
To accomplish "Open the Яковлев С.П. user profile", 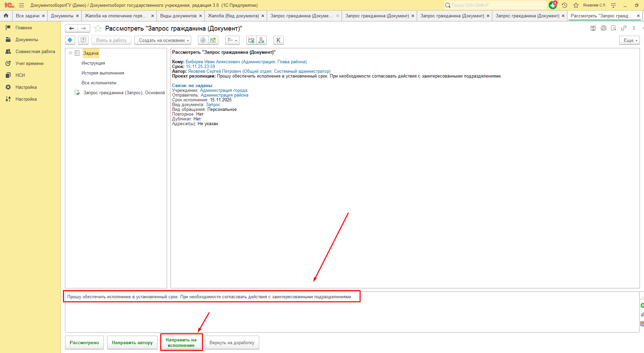I will (594, 5).
